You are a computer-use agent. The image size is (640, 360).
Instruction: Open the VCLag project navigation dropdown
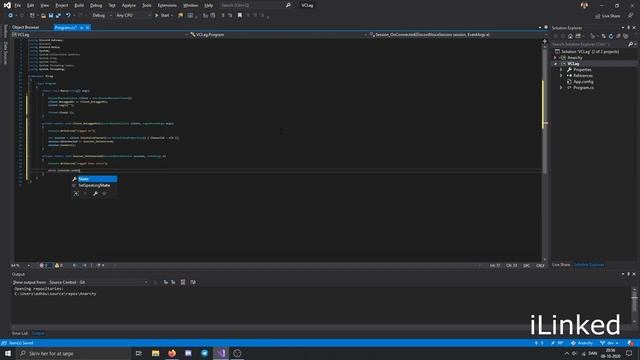click(100, 35)
